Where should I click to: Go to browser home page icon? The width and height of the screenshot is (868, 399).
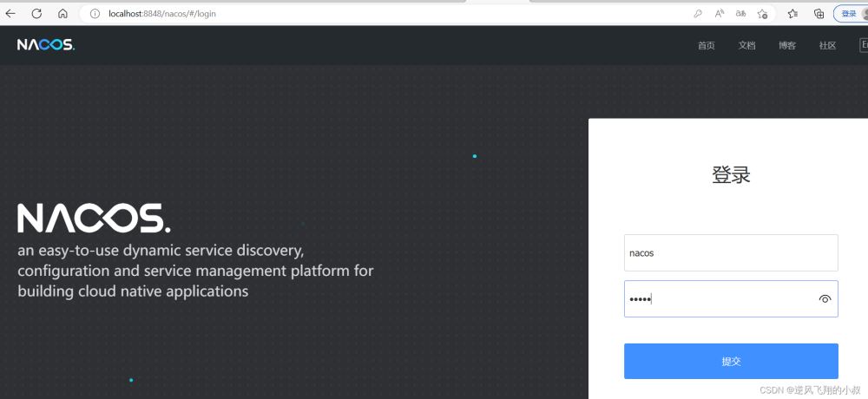[x=62, y=14]
